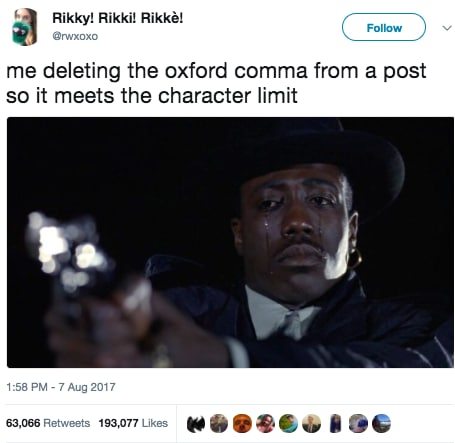Click the @rwxoxo handle
455x443 pixels.
(75, 36)
